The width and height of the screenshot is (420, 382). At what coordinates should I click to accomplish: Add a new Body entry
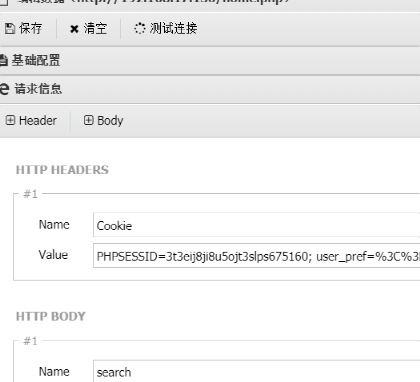pos(103,121)
